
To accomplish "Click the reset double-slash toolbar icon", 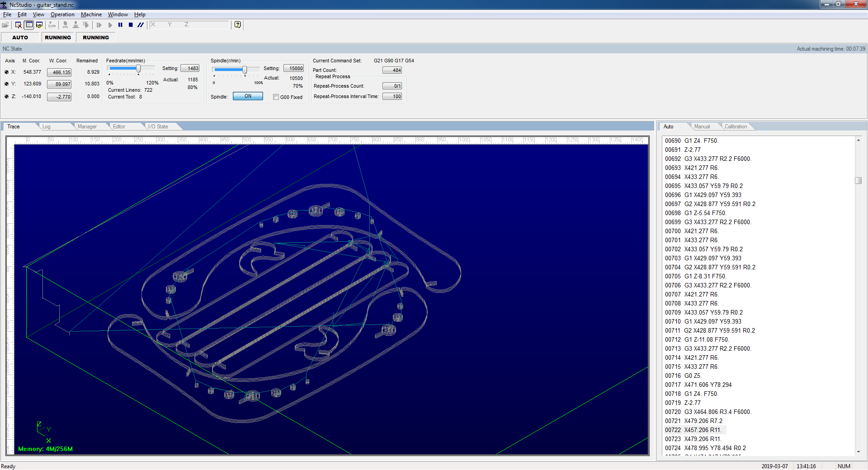I will [141, 25].
